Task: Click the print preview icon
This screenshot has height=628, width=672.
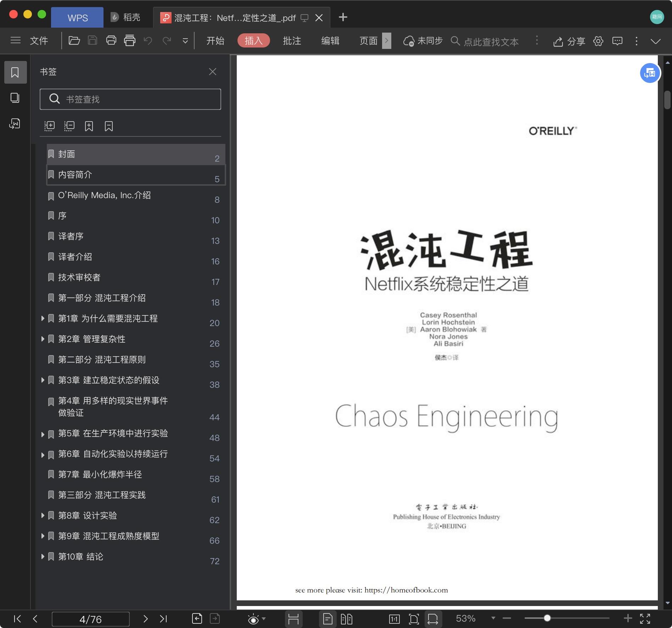Action: [x=130, y=40]
